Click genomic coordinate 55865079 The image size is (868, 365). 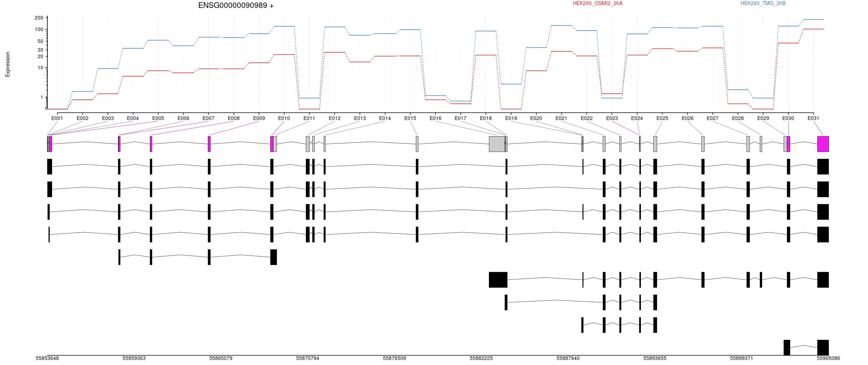click(221, 358)
